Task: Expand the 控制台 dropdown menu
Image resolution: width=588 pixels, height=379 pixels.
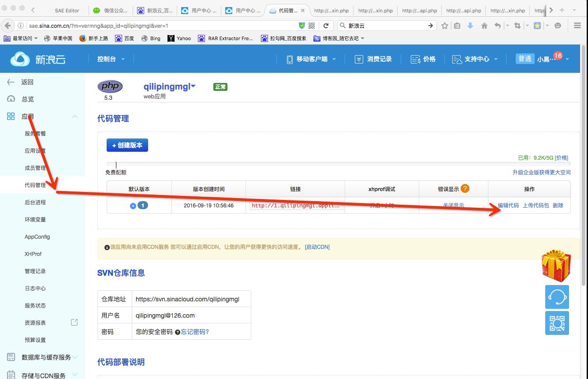Action: [x=111, y=59]
